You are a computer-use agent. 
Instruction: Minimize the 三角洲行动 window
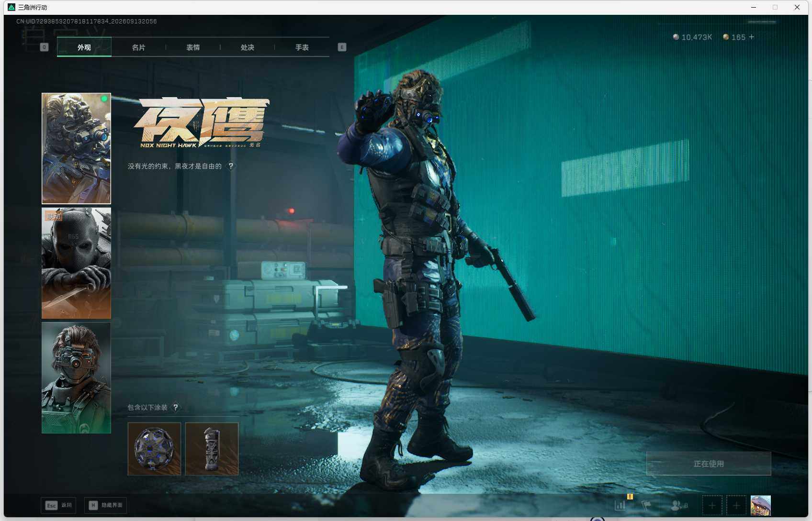click(754, 7)
